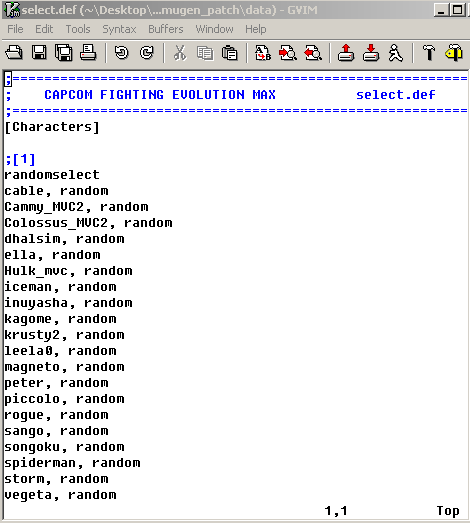This screenshot has height=523, width=470.
Task: Click the 'songoku, random' line
Action: click(64, 447)
